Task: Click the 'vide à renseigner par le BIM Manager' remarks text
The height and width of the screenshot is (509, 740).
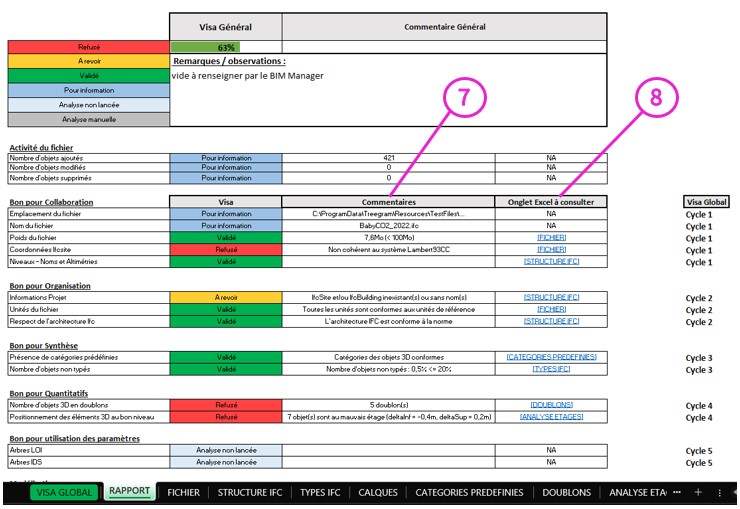Action: pyautogui.click(x=248, y=75)
